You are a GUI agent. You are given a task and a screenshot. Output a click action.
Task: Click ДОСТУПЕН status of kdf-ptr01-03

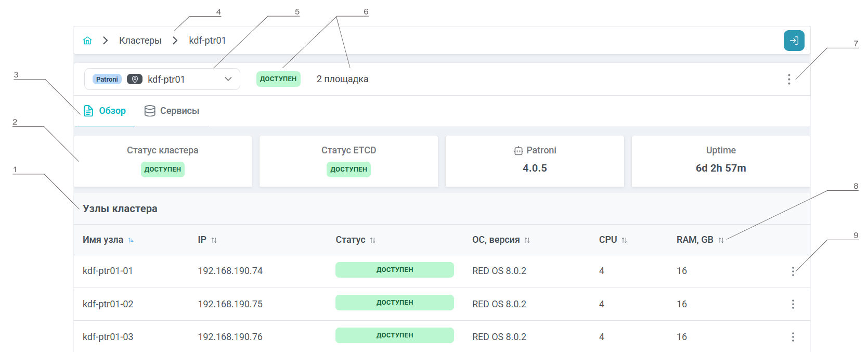[x=395, y=335]
